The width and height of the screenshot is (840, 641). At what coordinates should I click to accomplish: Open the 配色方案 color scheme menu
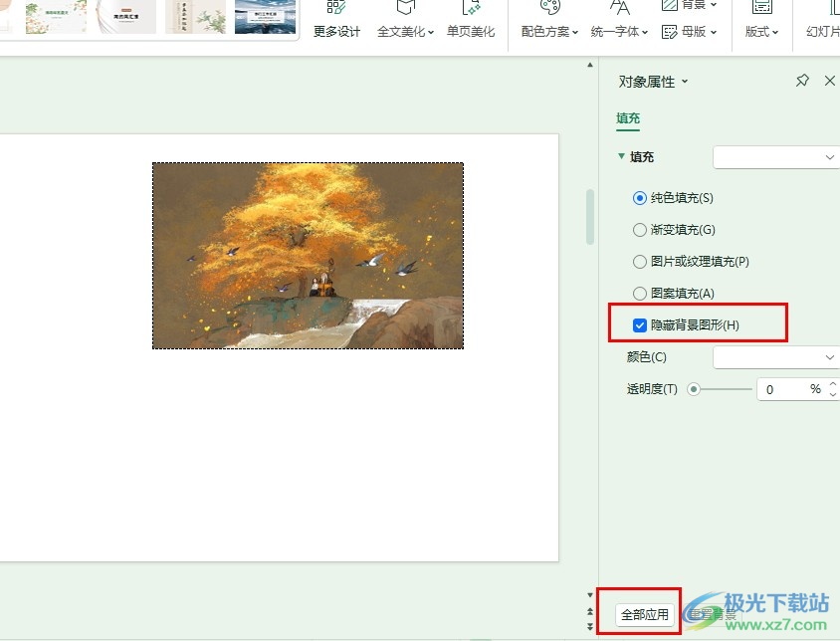[x=549, y=20]
